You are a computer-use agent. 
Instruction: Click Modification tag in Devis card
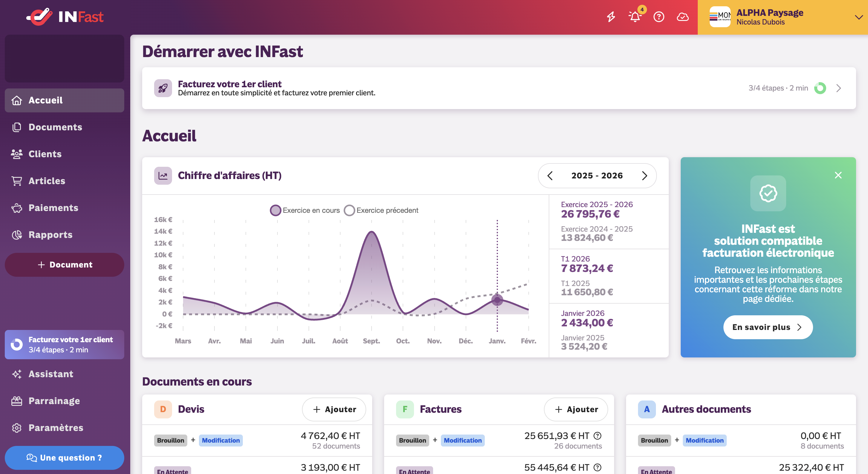click(221, 440)
